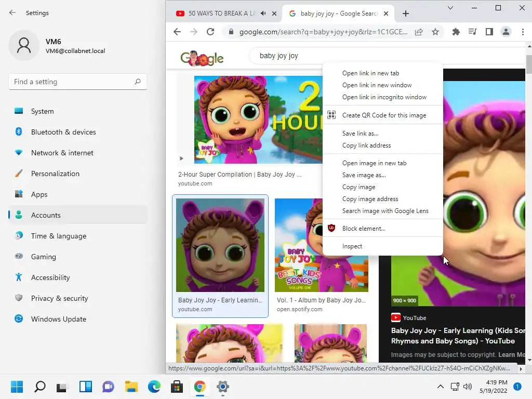Select Create QR Code for this image
The image size is (532, 399).
[383, 115]
